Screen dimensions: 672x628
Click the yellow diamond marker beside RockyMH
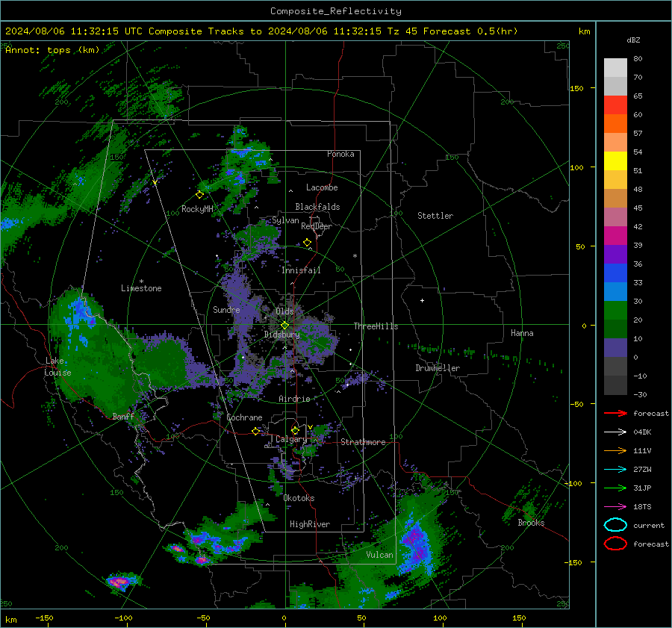[x=199, y=195]
